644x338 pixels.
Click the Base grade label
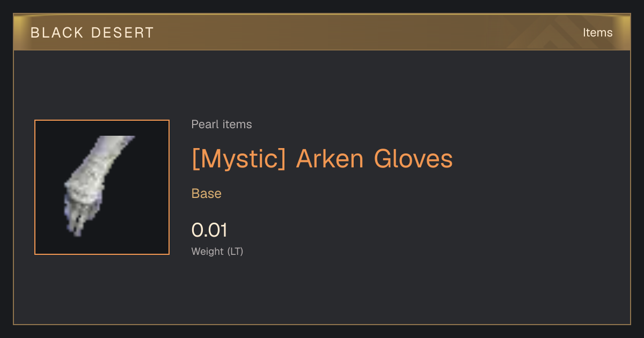[x=207, y=194]
